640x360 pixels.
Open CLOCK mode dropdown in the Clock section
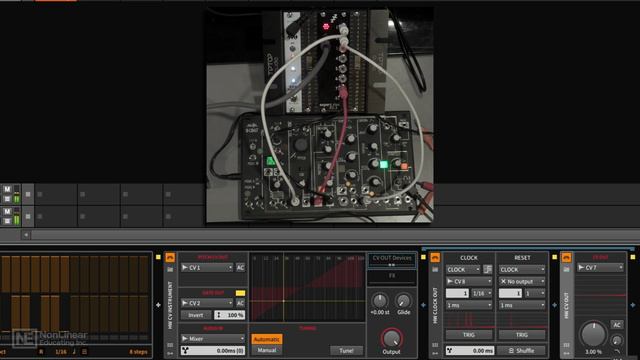463,269
